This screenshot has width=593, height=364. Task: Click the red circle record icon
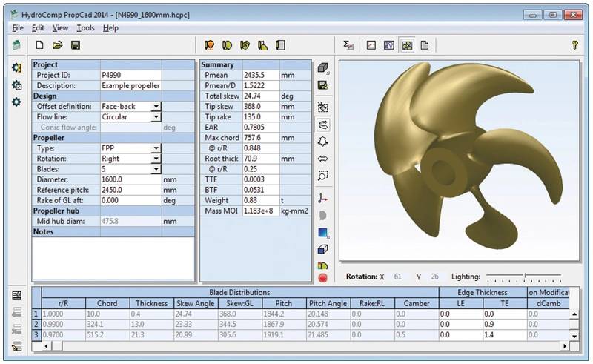323,278
